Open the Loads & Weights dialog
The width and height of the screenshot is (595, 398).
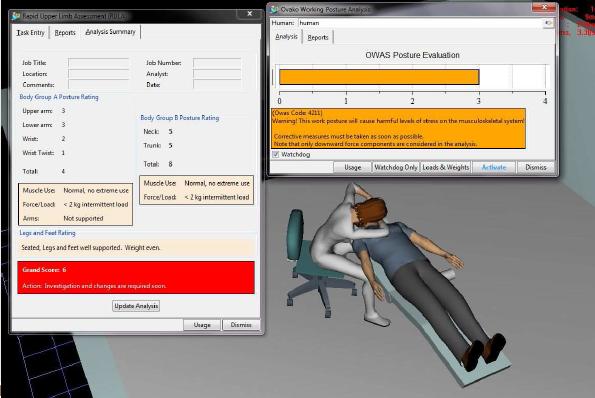pyautogui.click(x=445, y=167)
